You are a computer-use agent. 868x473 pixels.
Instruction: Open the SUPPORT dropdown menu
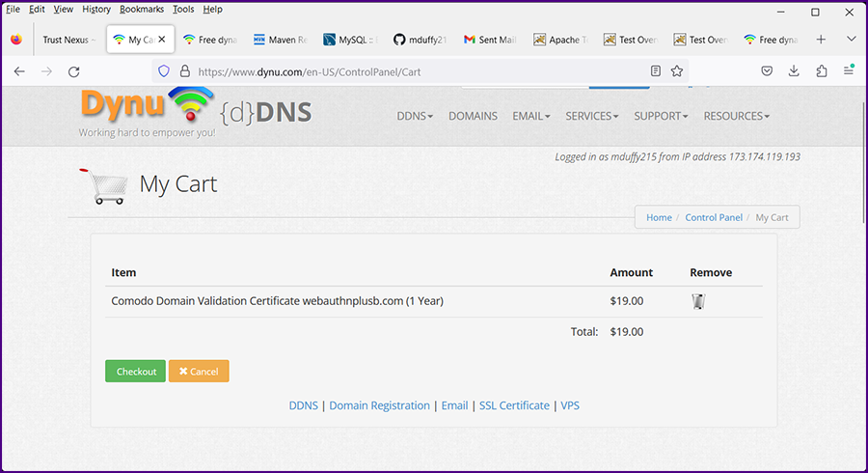click(x=661, y=116)
